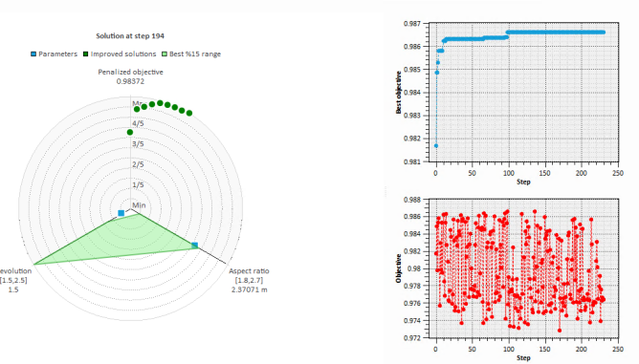Click the 0.987 tick on Best objective axis

click(412, 24)
